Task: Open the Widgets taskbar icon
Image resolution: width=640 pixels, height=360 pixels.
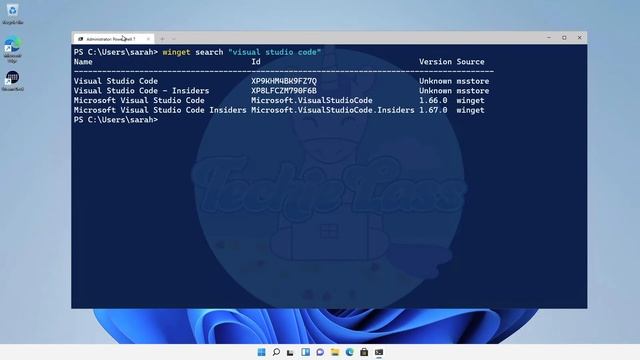Action: click(x=305, y=352)
